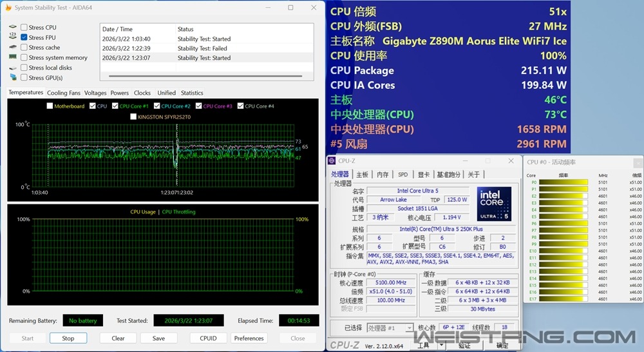Viewport: 644px width, 352px height.
Task: Enable the Stress CPU checkbox
Action: [x=24, y=28]
